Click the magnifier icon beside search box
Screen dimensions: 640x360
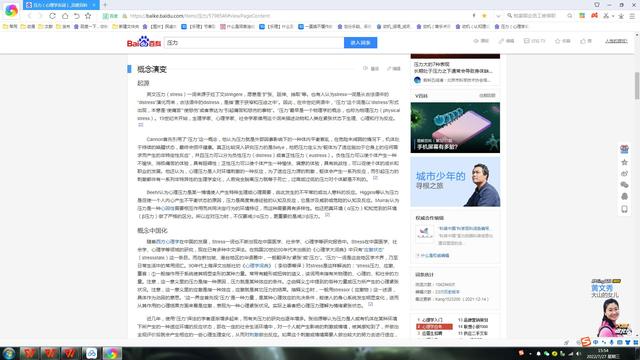569,16
